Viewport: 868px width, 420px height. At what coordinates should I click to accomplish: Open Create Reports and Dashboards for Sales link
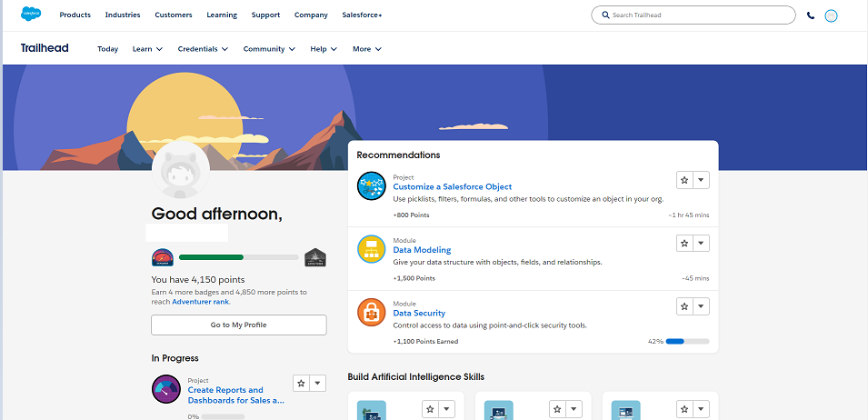click(235, 395)
